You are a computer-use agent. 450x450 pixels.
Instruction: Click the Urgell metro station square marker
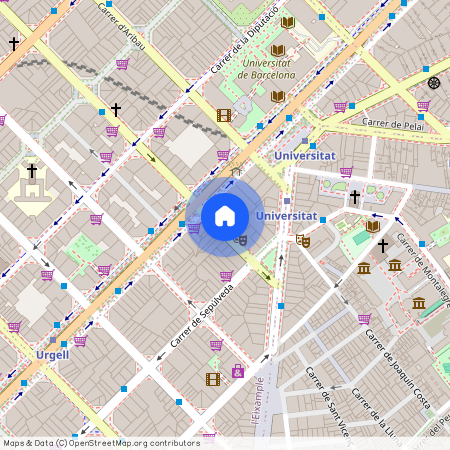click(53, 340)
